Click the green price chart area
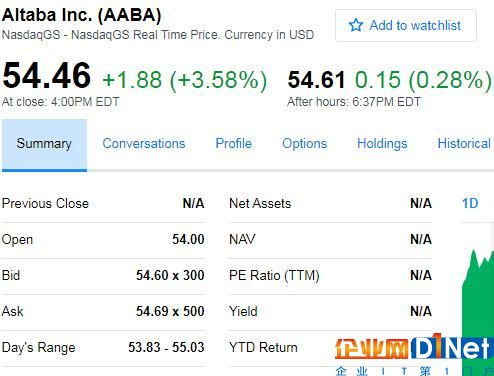494x376 pixels. click(478, 300)
